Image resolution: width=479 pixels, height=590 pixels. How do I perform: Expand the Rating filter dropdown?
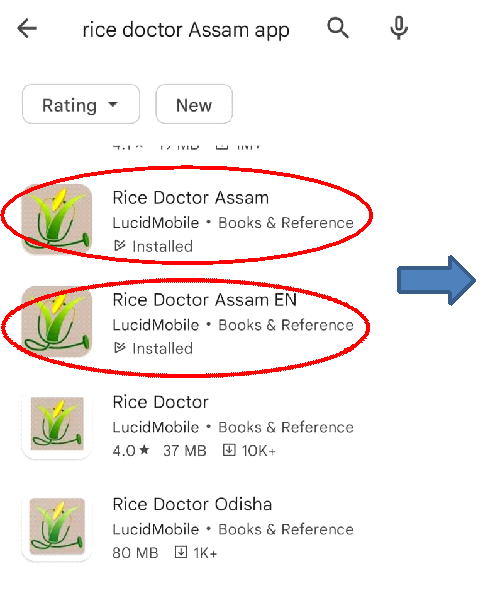(81, 104)
